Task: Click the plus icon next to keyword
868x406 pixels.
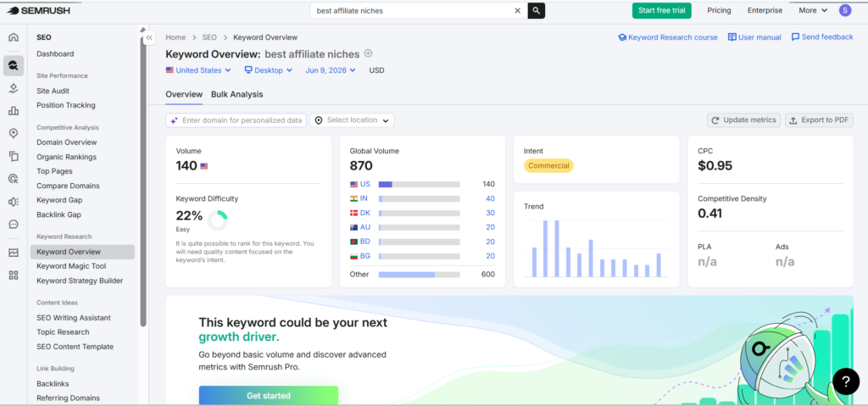Action: point(368,53)
